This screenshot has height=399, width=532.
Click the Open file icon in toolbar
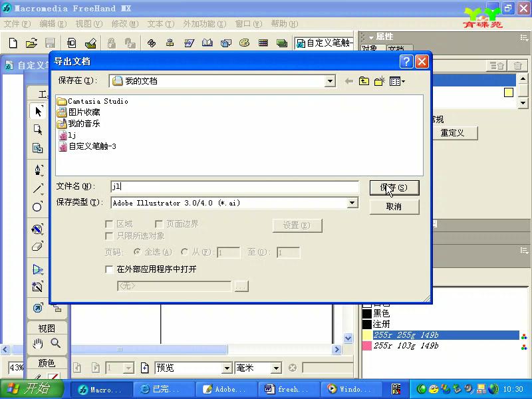(31, 43)
